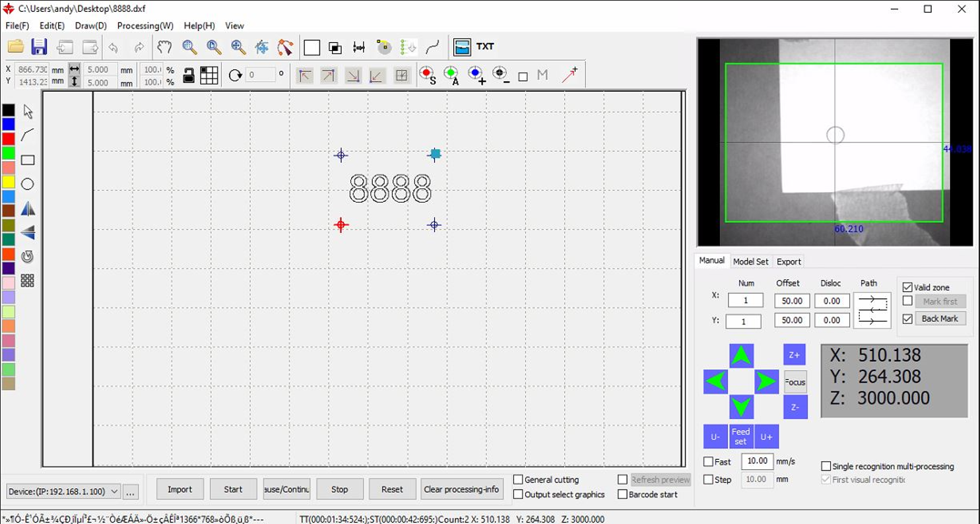The height and width of the screenshot is (524, 980).
Task: Select the rectangle drawing tool
Action: pos(28,160)
